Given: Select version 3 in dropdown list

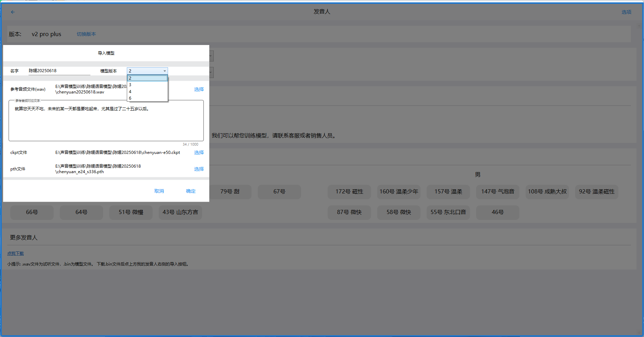Looking at the screenshot, I should [147, 85].
